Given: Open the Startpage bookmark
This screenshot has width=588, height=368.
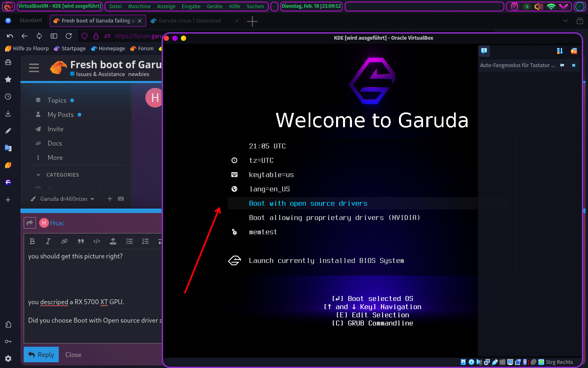Looking at the screenshot, I should coord(69,48).
